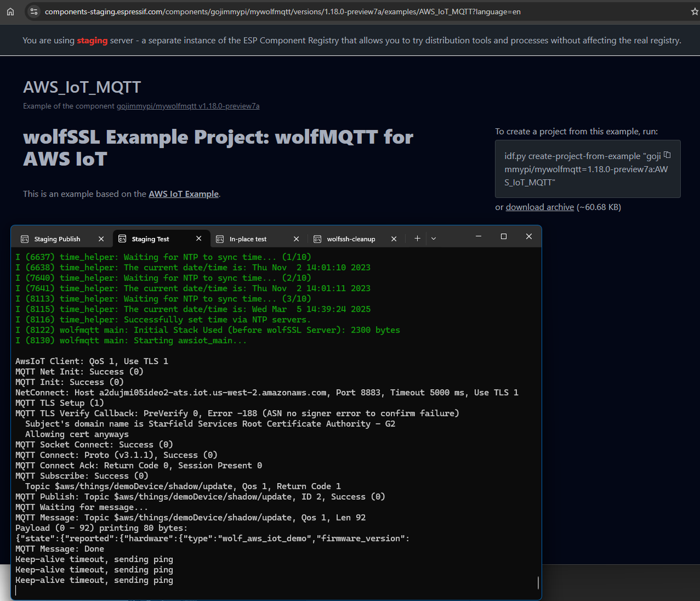The width and height of the screenshot is (700, 601).
Task: Click 'NetConnect: Host' terminal line
Action: tap(267, 393)
